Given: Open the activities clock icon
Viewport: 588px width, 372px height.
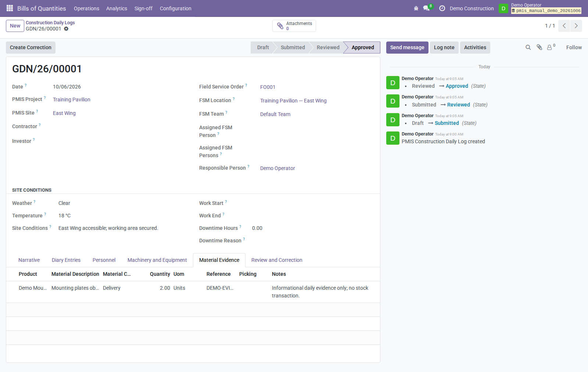Looking at the screenshot, I should coord(442,8).
